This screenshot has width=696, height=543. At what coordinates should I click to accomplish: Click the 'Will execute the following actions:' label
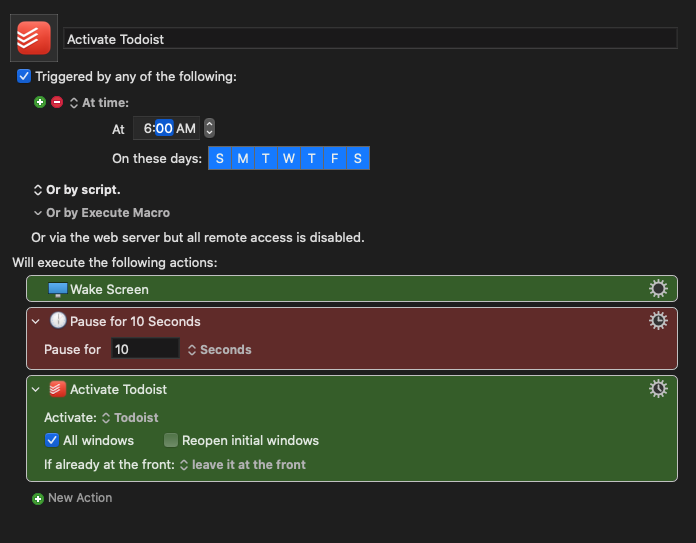(x=115, y=262)
